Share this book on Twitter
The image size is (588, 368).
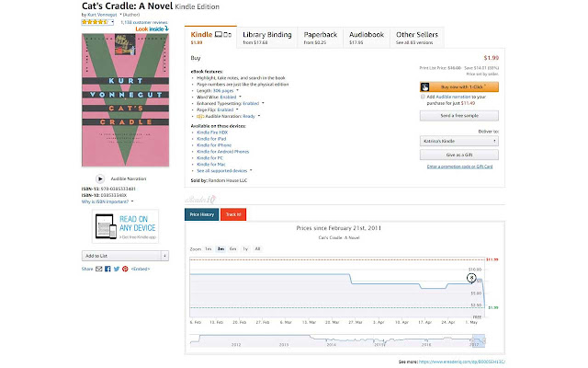click(x=117, y=269)
